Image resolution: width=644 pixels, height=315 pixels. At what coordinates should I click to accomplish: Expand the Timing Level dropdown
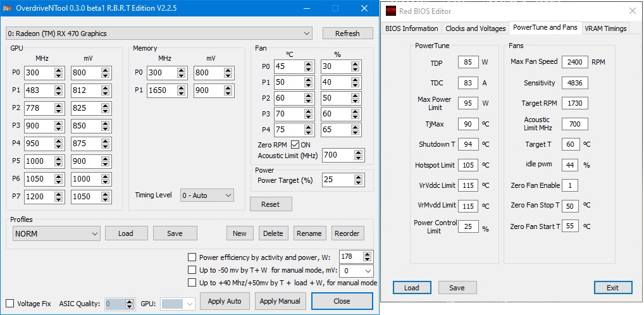(x=207, y=195)
